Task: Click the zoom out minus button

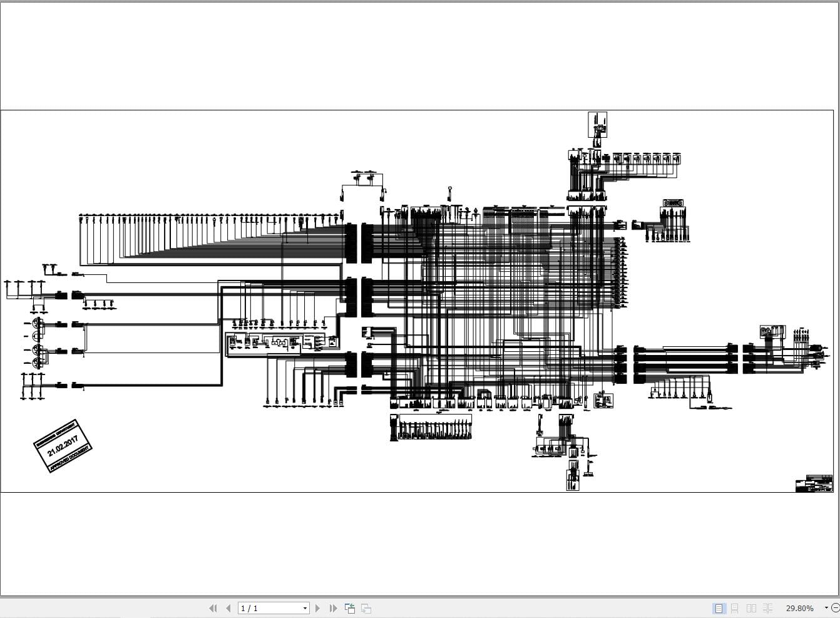Action: click(836, 608)
